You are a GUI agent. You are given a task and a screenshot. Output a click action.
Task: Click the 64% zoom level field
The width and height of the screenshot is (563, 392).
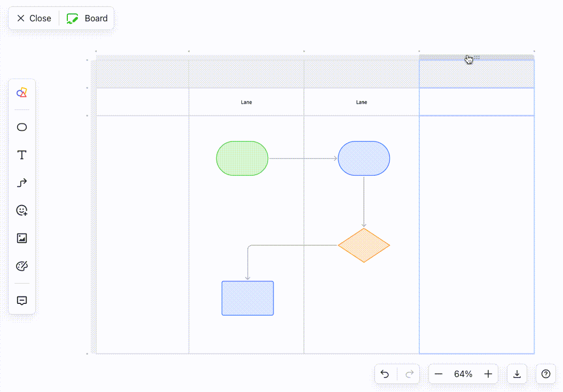463,374
